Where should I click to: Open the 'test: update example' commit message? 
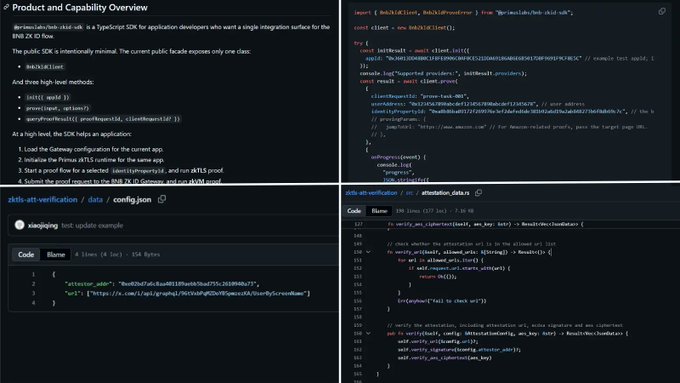[x=92, y=226]
